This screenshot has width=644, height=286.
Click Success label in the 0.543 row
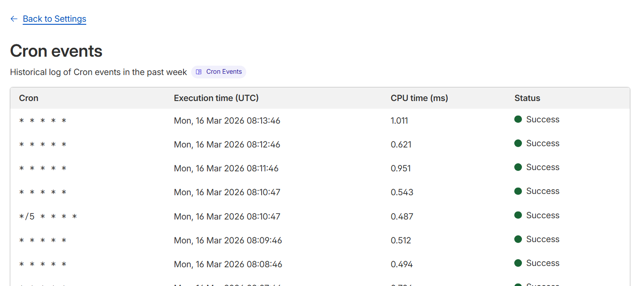coord(542,191)
